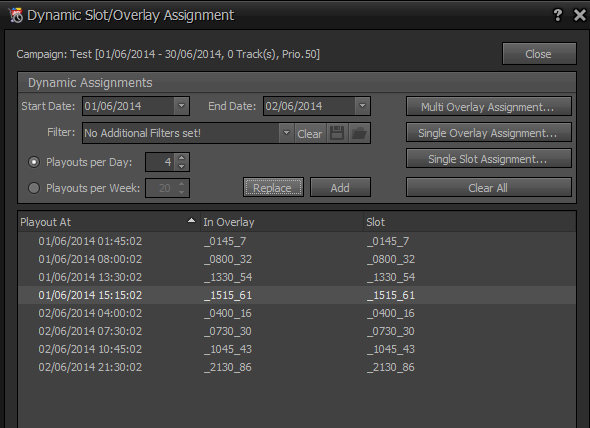Image resolution: width=590 pixels, height=428 pixels.
Task: Expand the Filter dropdown arrow
Action: pyautogui.click(x=286, y=133)
